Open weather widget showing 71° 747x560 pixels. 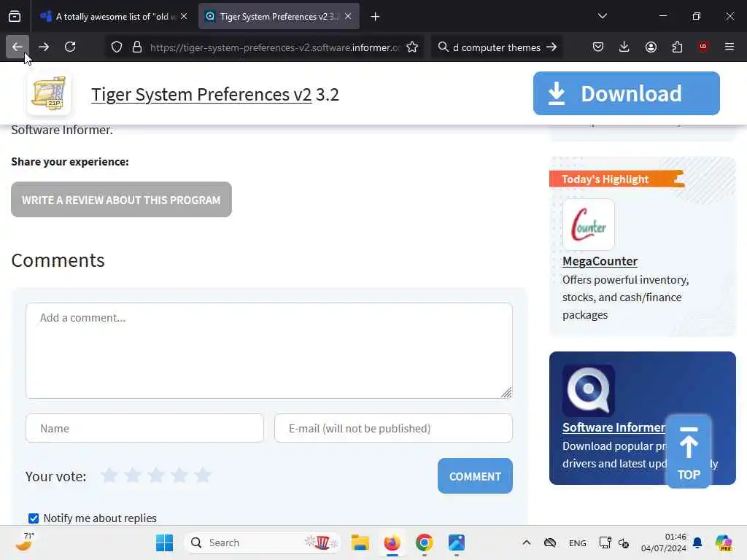coord(26,542)
